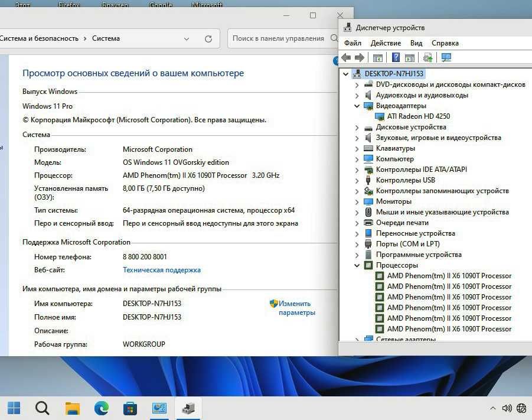Click the Scan for hardware changes monitor icon

click(446, 57)
